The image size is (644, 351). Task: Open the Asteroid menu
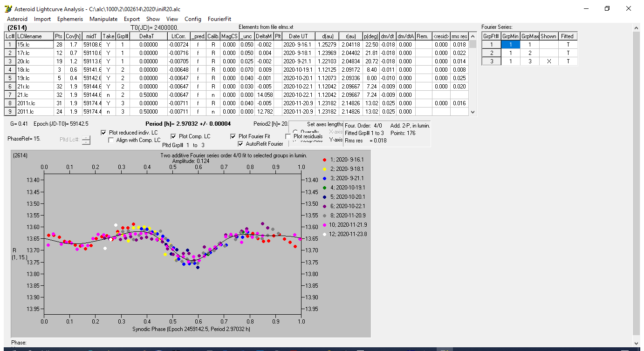[x=17, y=19]
